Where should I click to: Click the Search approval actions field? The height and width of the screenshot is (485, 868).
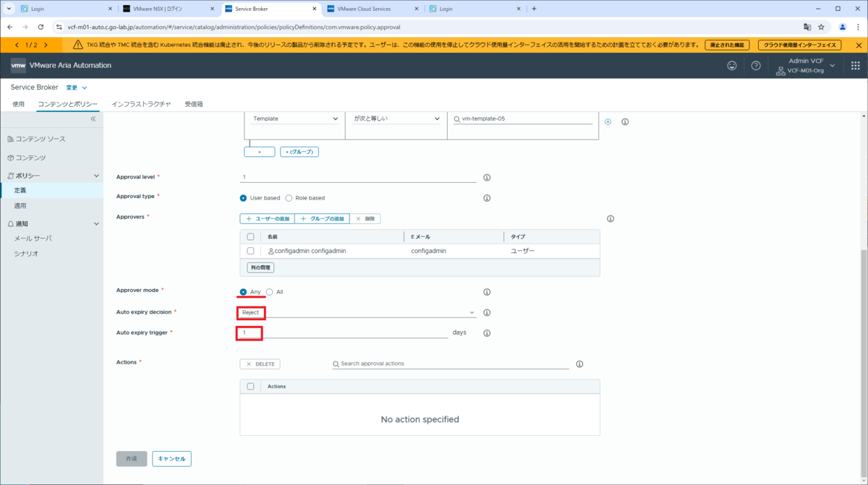(x=451, y=364)
